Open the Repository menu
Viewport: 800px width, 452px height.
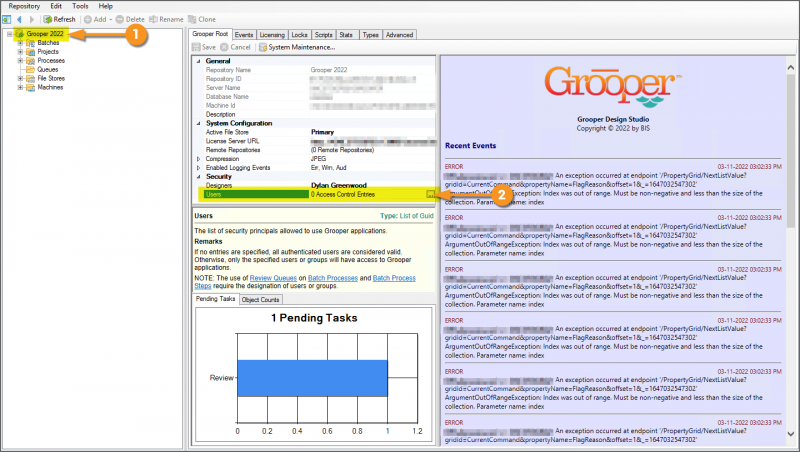(x=24, y=6)
